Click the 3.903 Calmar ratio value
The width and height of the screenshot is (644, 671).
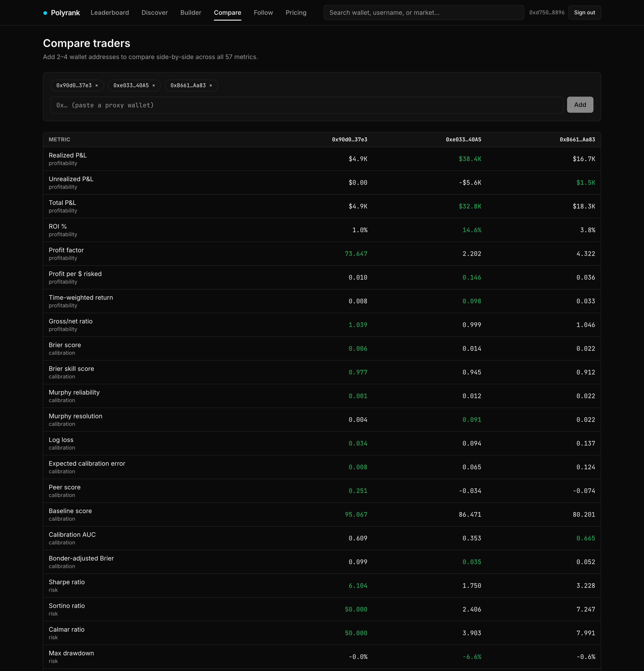472,633
